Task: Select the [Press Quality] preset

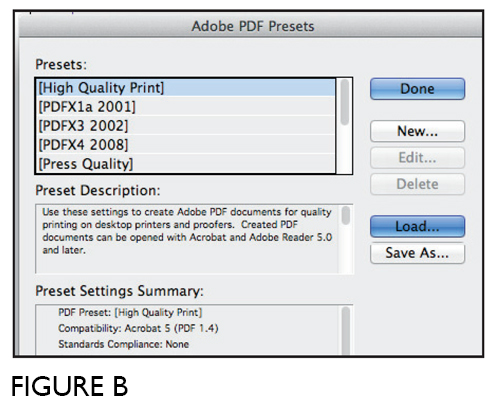Action: pyautogui.click(x=186, y=164)
